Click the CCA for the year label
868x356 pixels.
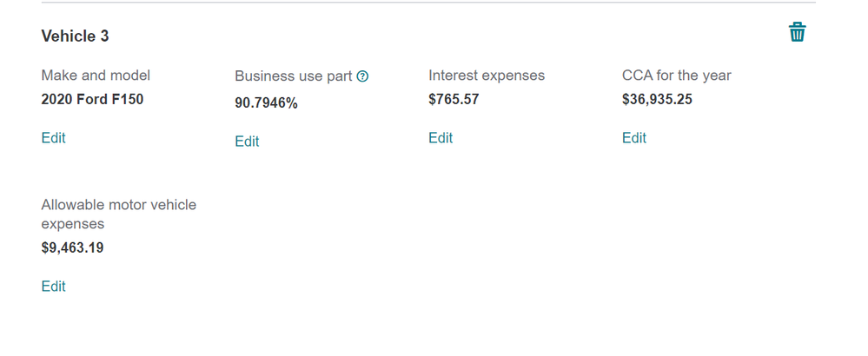click(677, 76)
